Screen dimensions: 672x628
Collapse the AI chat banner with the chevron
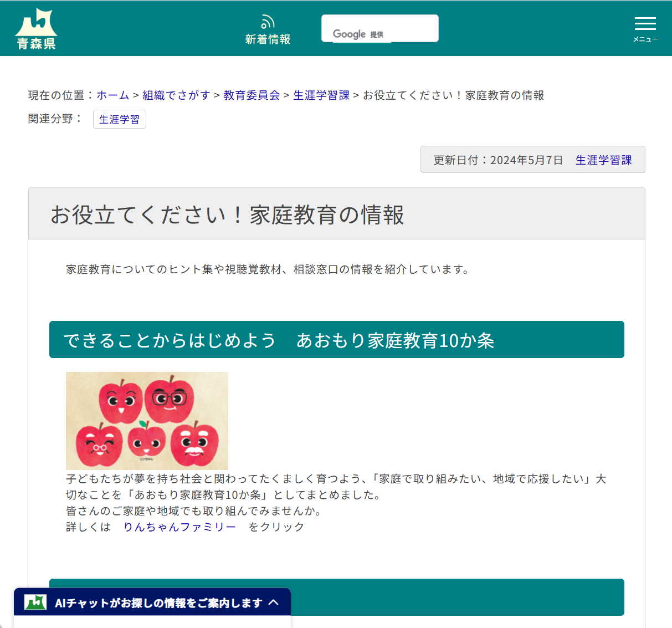275,602
